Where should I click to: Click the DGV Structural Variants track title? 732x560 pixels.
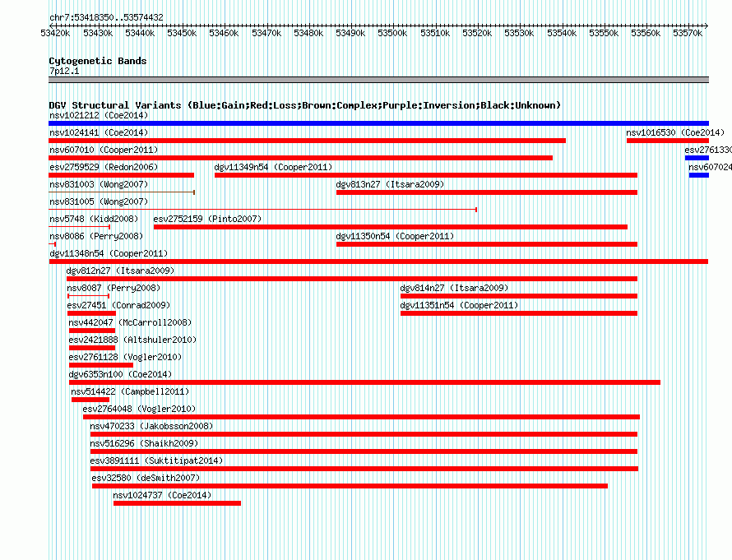click(304, 105)
